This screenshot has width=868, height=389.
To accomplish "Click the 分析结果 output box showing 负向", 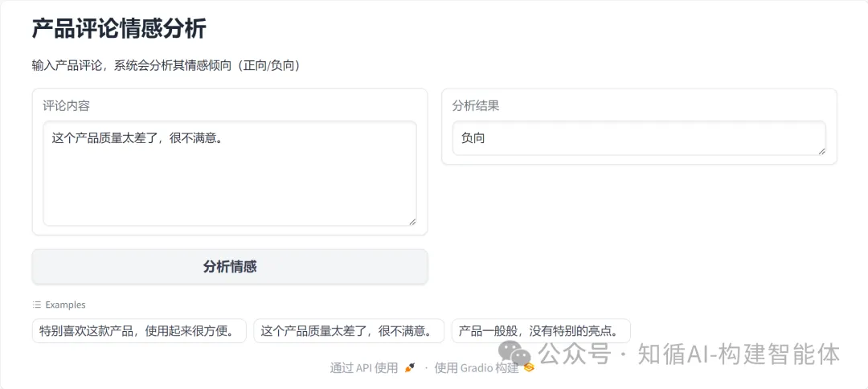I will pyautogui.click(x=639, y=138).
